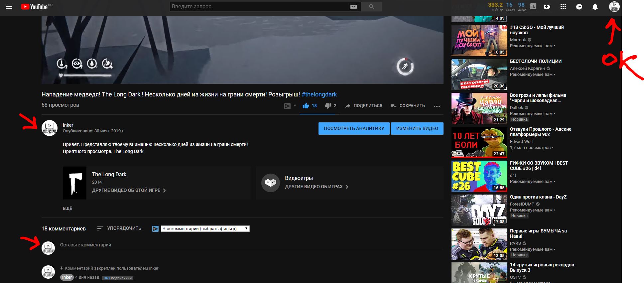The height and width of the screenshot is (283, 644).
Task: Open the ForestDUMP channel name
Action: point(522,204)
